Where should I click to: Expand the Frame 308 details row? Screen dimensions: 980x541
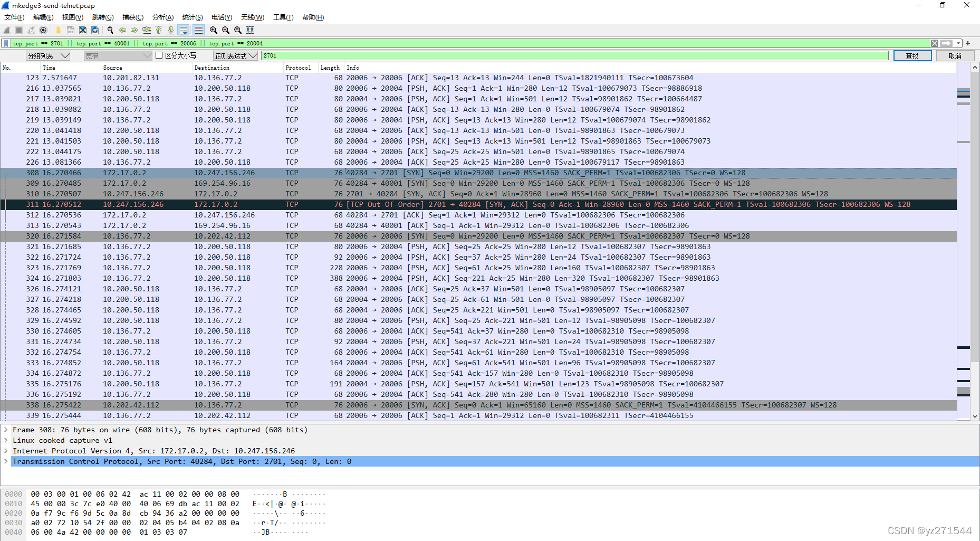[x=6, y=430]
